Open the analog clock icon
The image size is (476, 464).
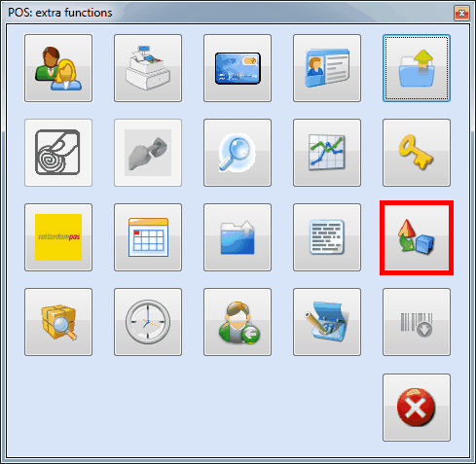tap(148, 322)
